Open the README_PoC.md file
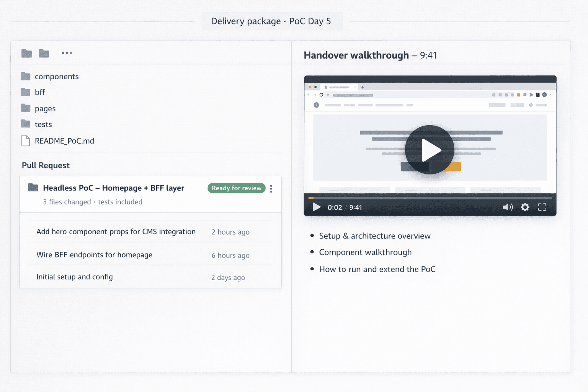The height and width of the screenshot is (392, 588). click(x=64, y=140)
